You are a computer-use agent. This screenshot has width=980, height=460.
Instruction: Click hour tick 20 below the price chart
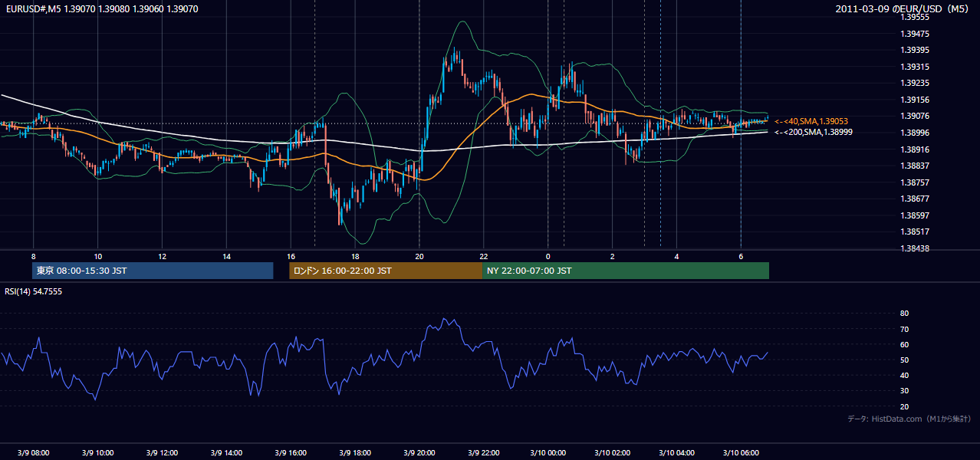pyautogui.click(x=419, y=256)
